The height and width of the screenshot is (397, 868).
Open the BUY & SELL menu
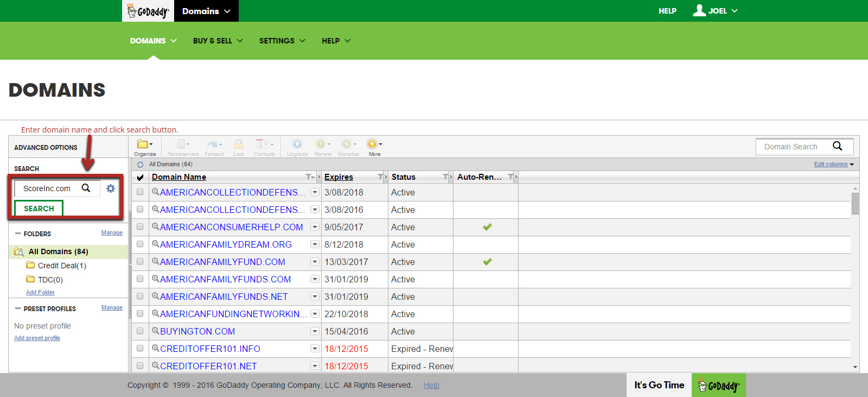218,41
